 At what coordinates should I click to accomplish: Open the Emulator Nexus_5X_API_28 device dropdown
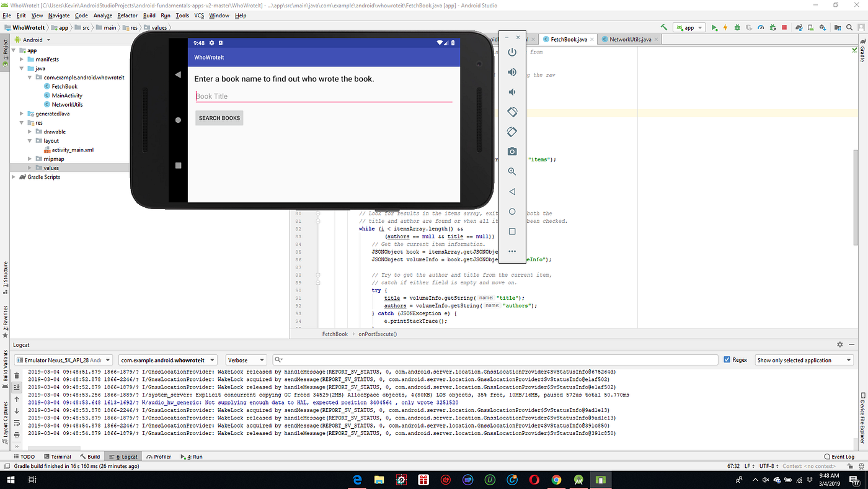64,359
